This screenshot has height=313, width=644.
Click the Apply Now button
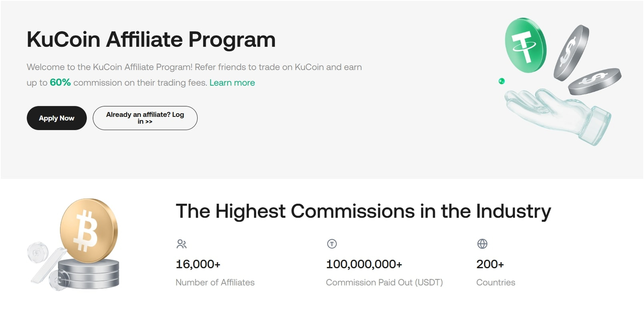57,118
